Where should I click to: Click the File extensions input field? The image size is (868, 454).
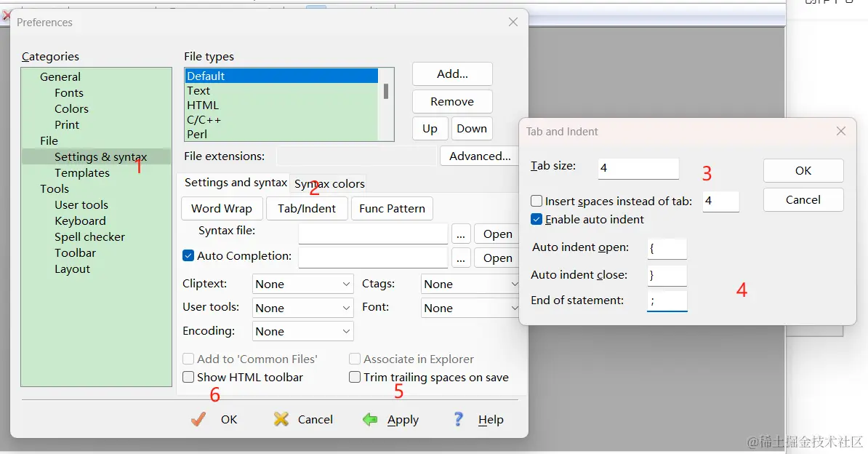[356, 156]
